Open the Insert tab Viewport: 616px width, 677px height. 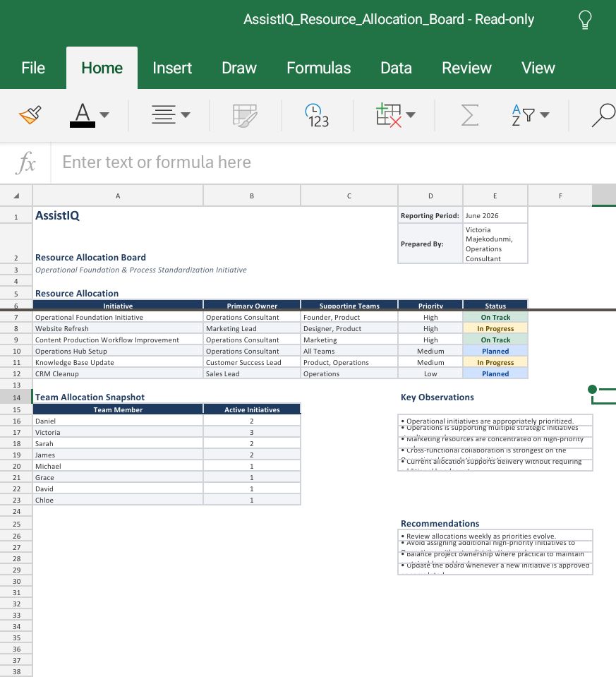coord(172,68)
